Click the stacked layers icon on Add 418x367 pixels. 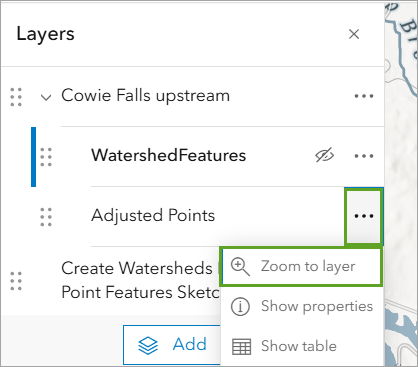point(148,345)
